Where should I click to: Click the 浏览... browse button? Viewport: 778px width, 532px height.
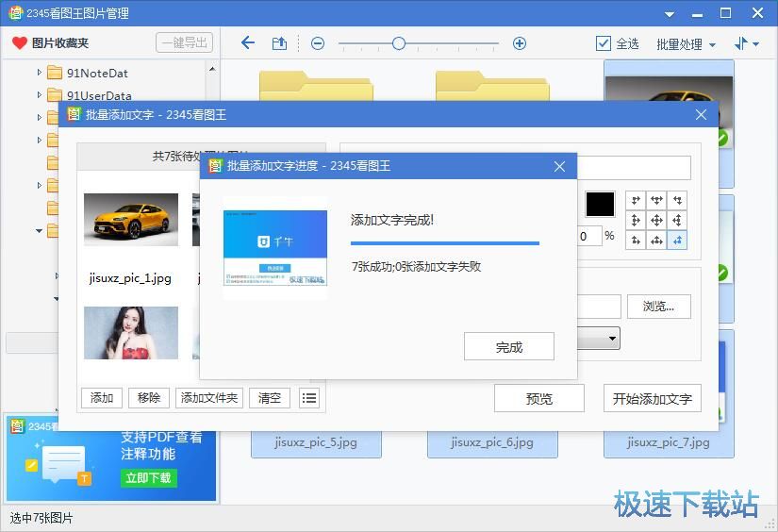point(659,307)
